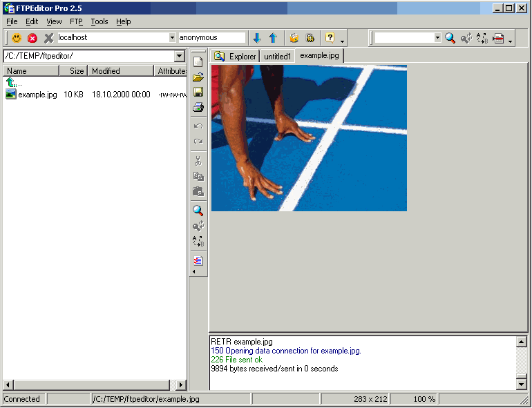This screenshot has width=532, height=408.
Task: Sort file list by Modified column
Action: (120, 71)
